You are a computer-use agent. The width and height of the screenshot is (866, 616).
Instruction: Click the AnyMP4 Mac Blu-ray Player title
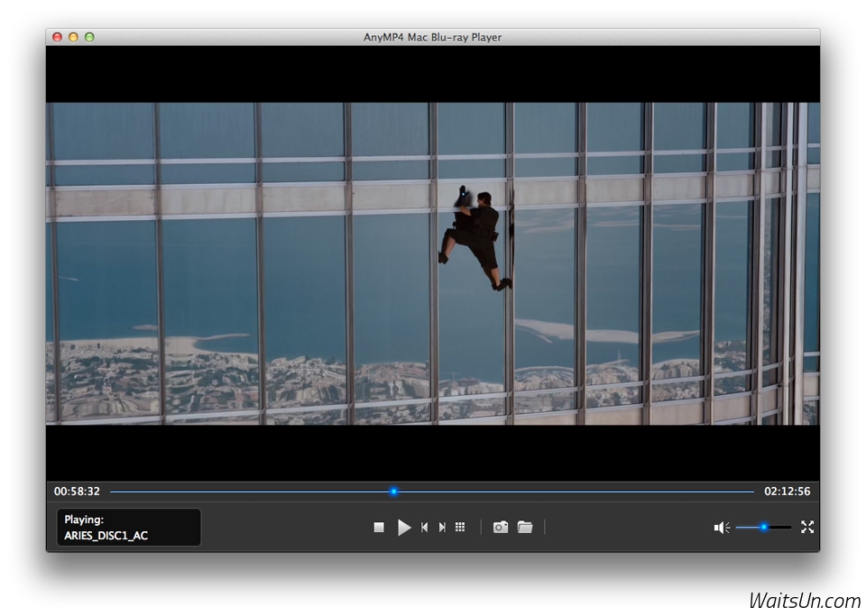click(x=432, y=37)
